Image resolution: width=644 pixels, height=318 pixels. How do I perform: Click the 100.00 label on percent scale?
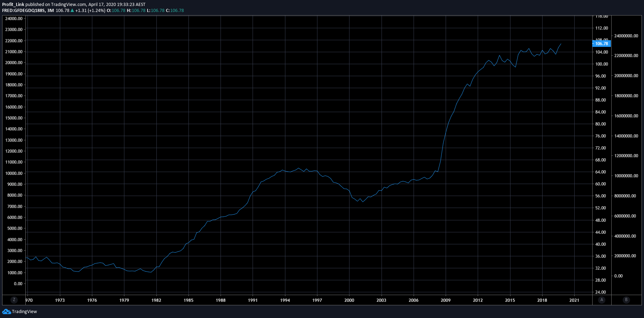coord(602,64)
